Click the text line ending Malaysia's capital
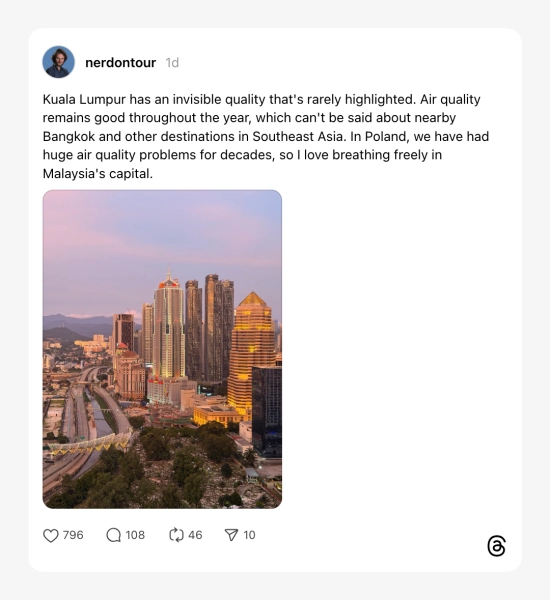 pyautogui.click(x=98, y=174)
